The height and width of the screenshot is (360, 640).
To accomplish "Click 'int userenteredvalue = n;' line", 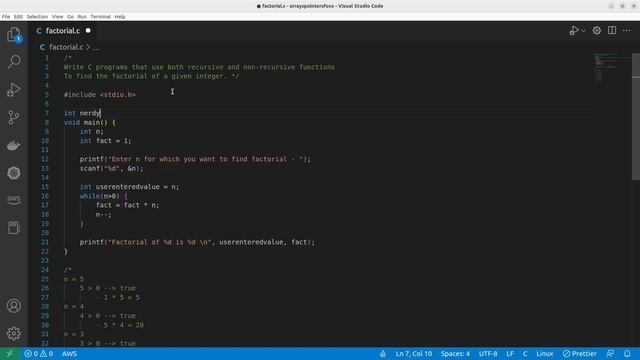I will pos(129,187).
